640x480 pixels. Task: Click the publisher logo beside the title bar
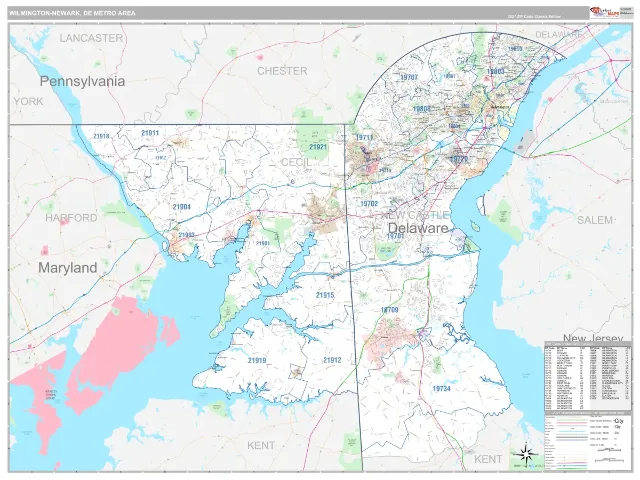click(x=605, y=13)
